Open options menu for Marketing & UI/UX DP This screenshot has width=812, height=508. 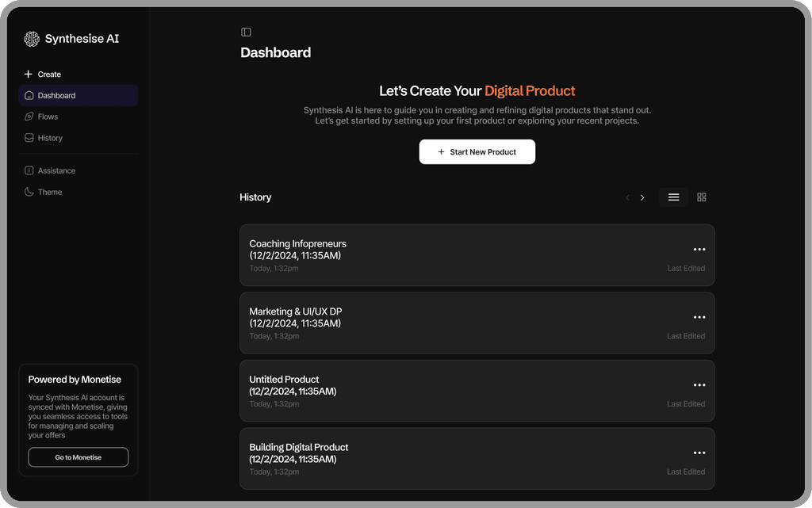click(699, 317)
